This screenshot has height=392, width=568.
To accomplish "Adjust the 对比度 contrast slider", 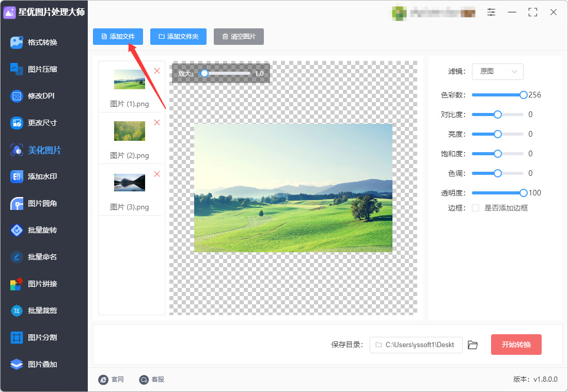I will [498, 115].
